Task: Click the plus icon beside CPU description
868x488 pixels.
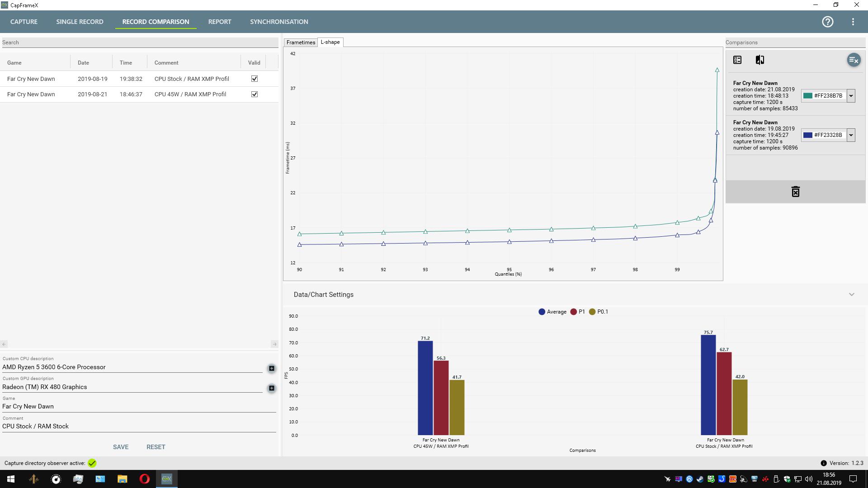Action: click(x=272, y=368)
